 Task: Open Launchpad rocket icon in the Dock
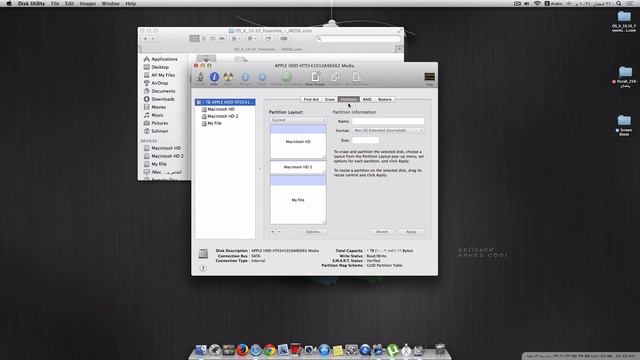pyautogui.click(x=215, y=350)
